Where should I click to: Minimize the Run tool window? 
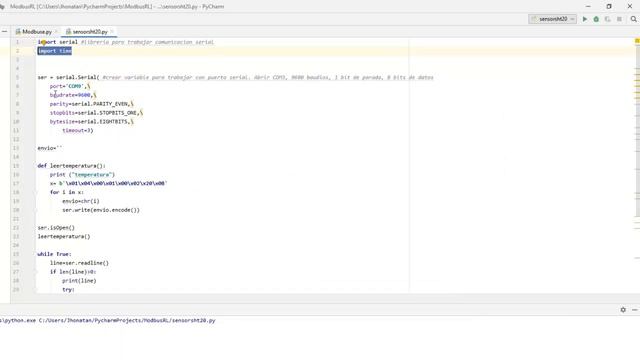(634, 310)
